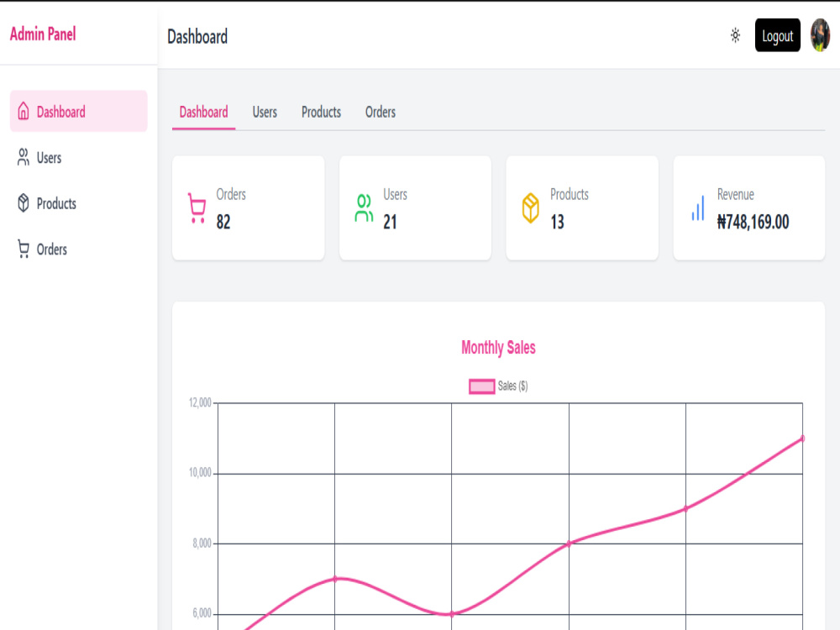Toggle the Sales ($) legend swatch
Image resolution: width=840 pixels, height=630 pixels.
pos(481,386)
